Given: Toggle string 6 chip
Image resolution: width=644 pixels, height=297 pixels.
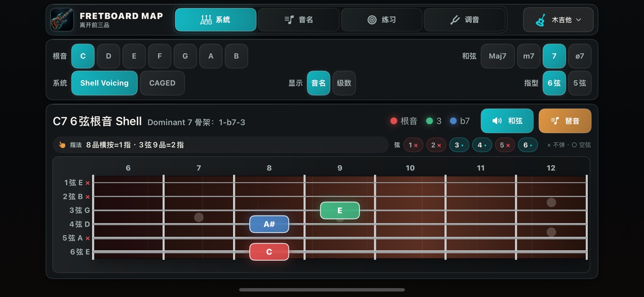Looking at the screenshot, I should tap(528, 145).
